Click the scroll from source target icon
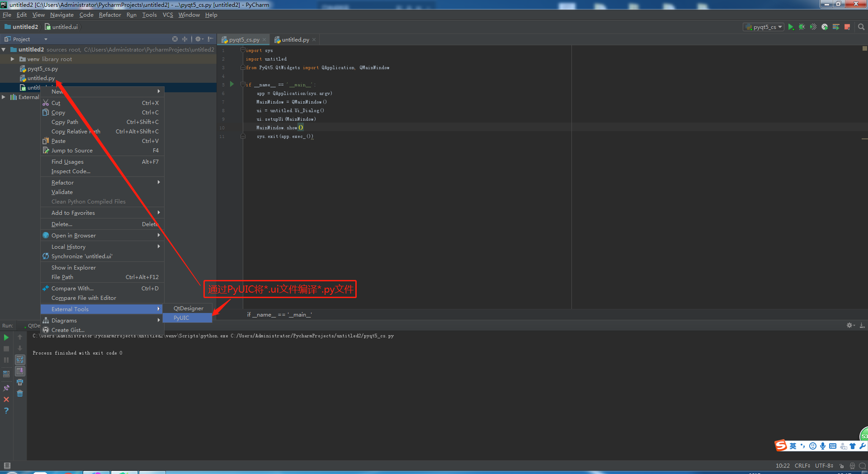868x474 pixels. [x=175, y=39]
